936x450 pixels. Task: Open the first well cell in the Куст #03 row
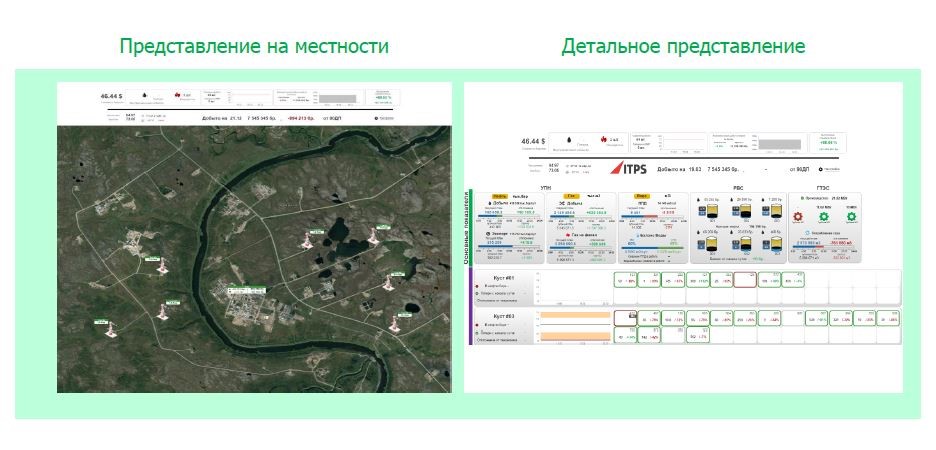pos(625,318)
